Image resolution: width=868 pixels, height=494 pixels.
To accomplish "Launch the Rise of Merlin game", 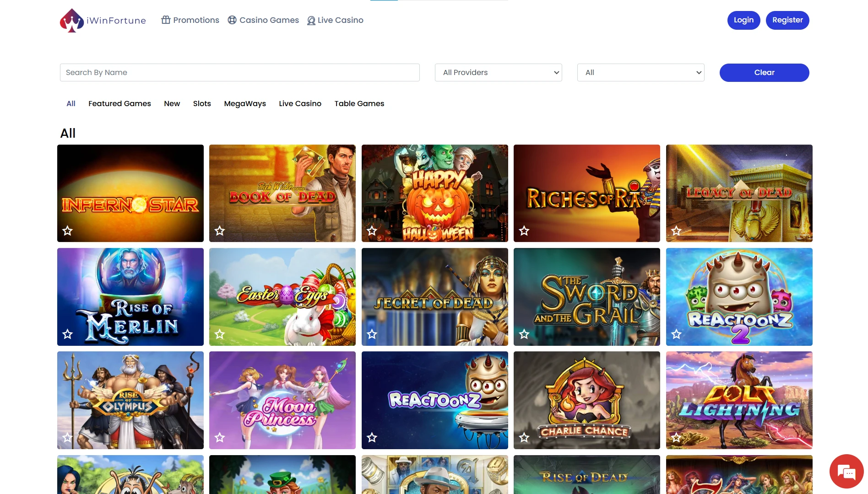I will click(130, 297).
